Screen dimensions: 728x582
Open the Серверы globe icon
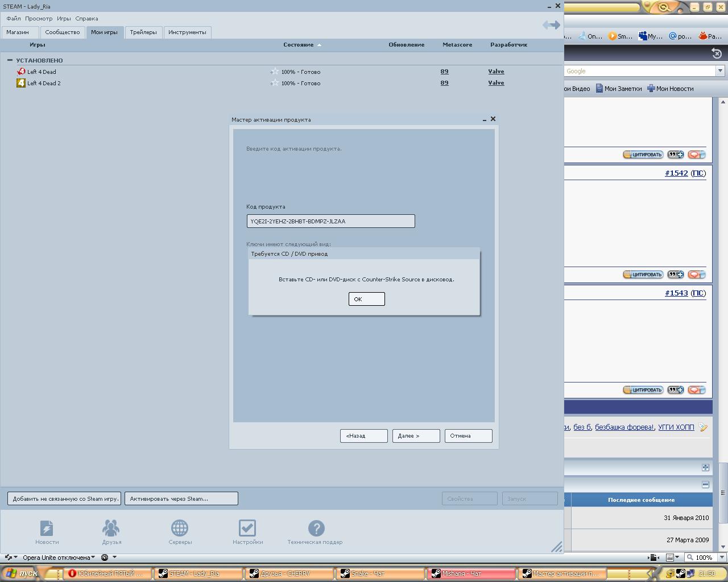click(x=180, y=528)
